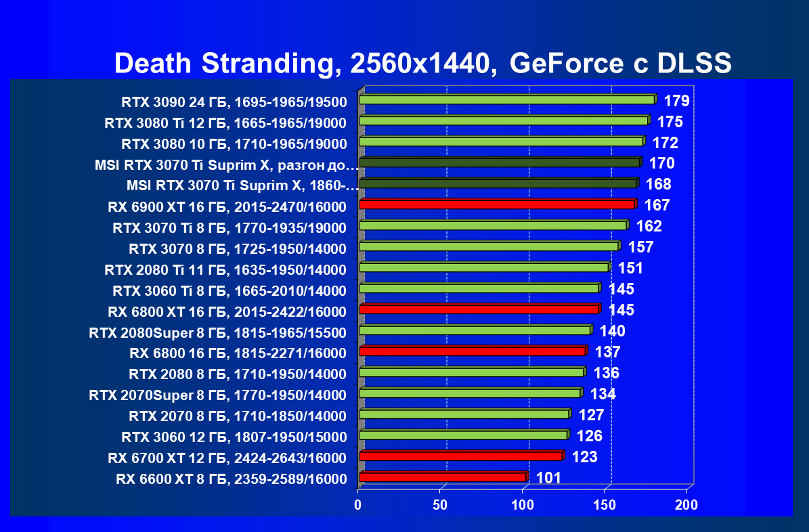809x532 pixels.
Task: Select the 'RX 6700 XT 12 ГБ, 2424-2643/16000' label
Action: click(227, 458)
